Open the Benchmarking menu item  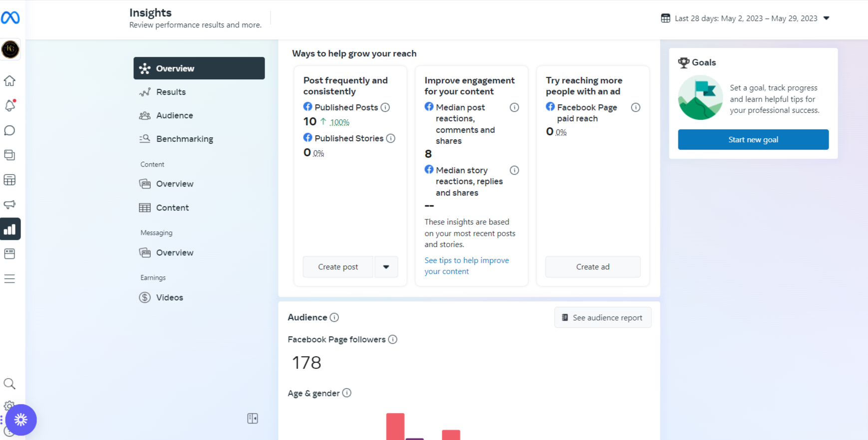tap(184, 139)
